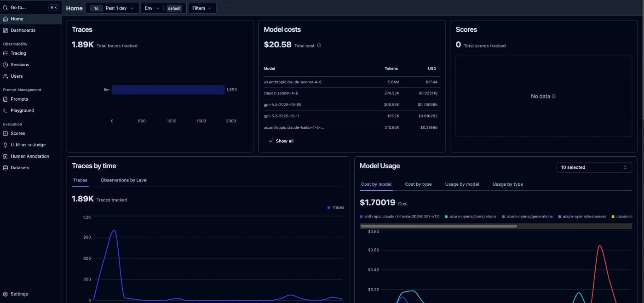Switch to Observations by Level tab
644x303 pixels.
click(124, 180)
